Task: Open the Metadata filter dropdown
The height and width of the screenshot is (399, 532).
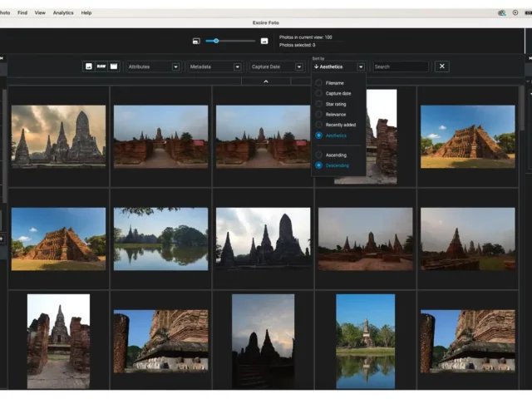Action: click(x=215, y=66)
